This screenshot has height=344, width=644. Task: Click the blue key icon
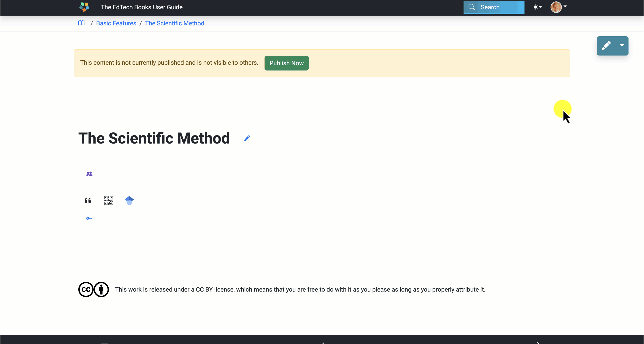point(89,218)
